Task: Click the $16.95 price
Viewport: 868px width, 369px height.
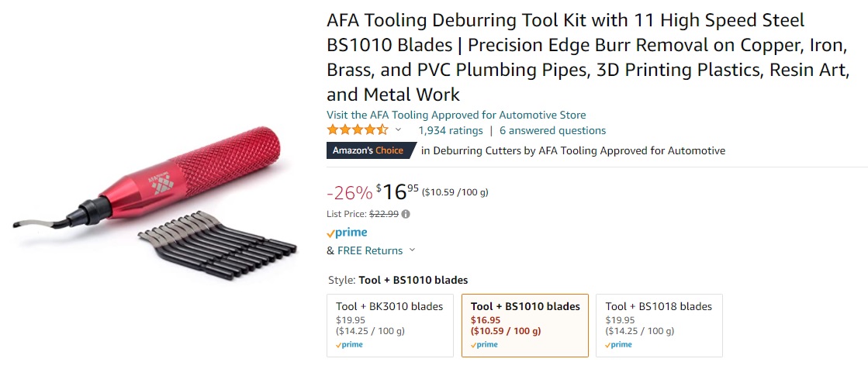Action: (x=398, y=192)
